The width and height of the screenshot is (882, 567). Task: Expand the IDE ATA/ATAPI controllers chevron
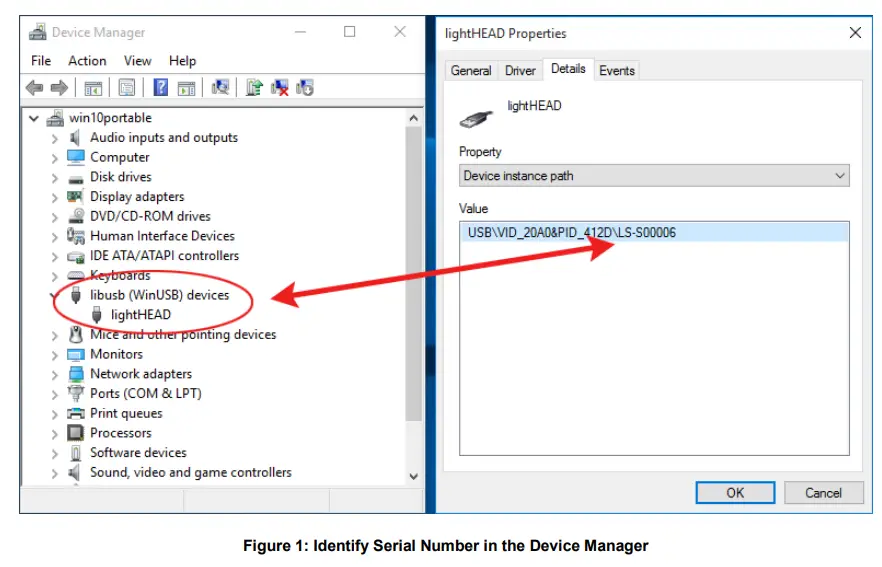tap(54, 256)
